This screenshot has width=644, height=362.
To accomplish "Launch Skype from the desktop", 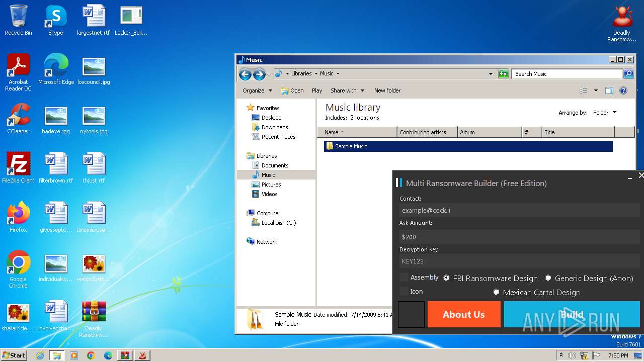I will pyautogui.click(x=55, y=20).
